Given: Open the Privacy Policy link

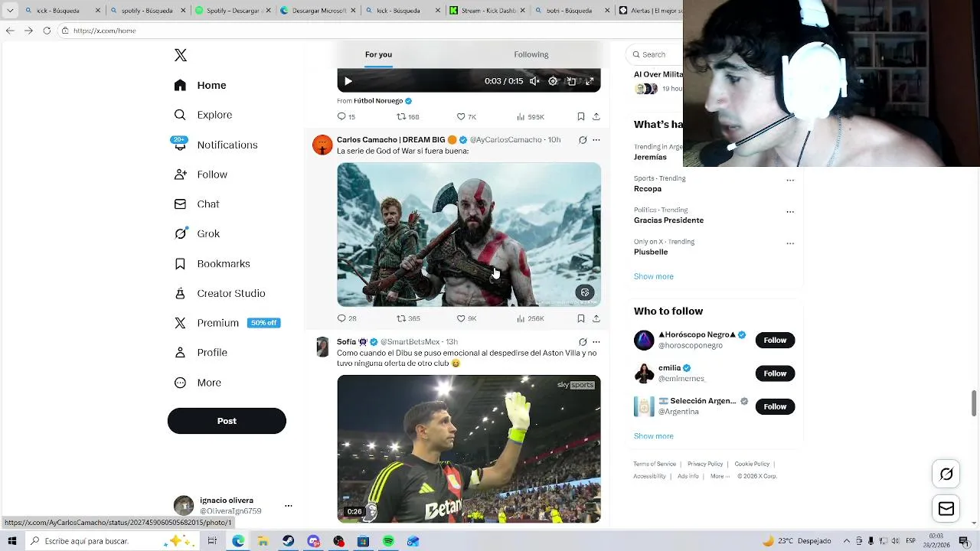Looking at the screenshot, I should pos(705,464).
